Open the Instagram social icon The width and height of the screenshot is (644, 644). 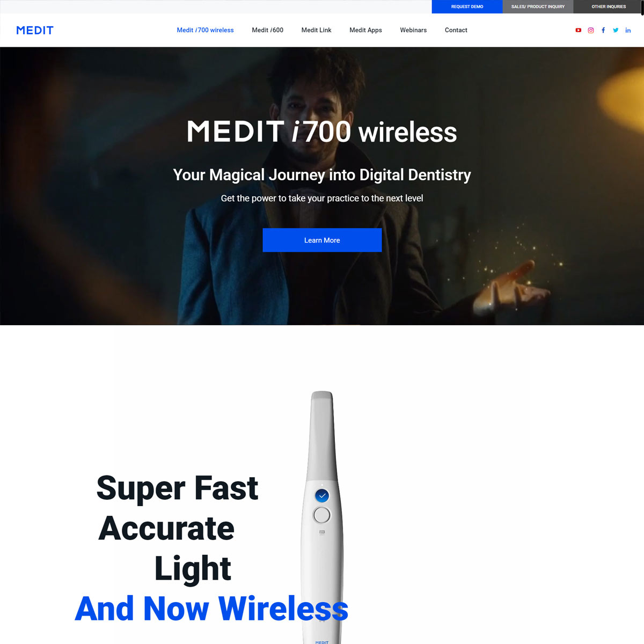(x=591, y=30)
